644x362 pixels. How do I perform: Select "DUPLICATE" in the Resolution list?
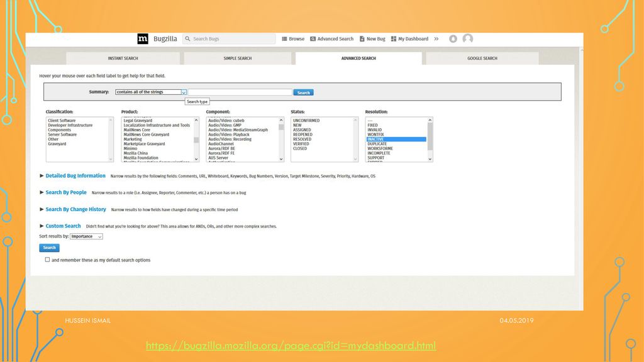(377, 144)
